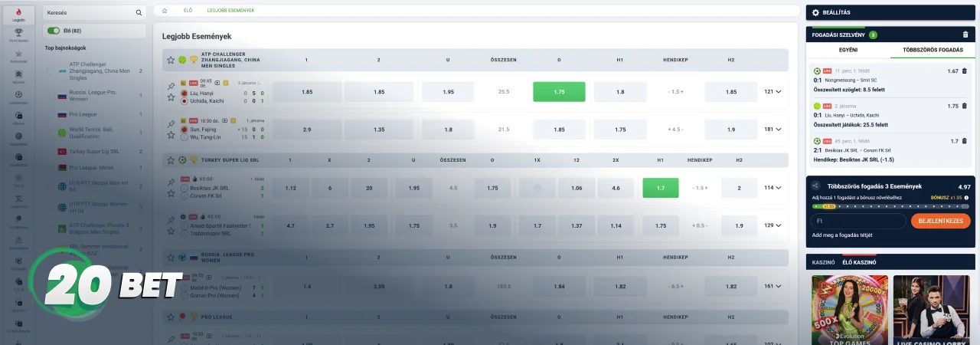Open the Kaszinó tab
The height and width of the screenshot is (345, 980).
(823, 262)
